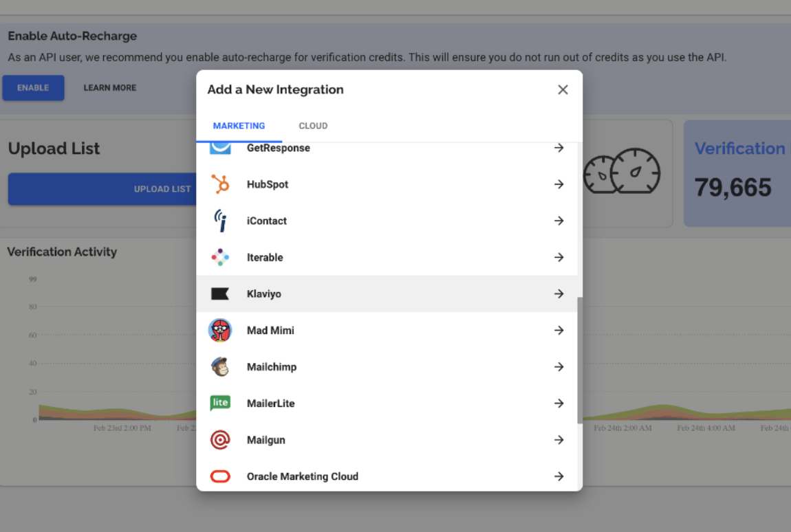
Task: Click the Feb 24th 4:00 AM axis label
Action: 706,428
